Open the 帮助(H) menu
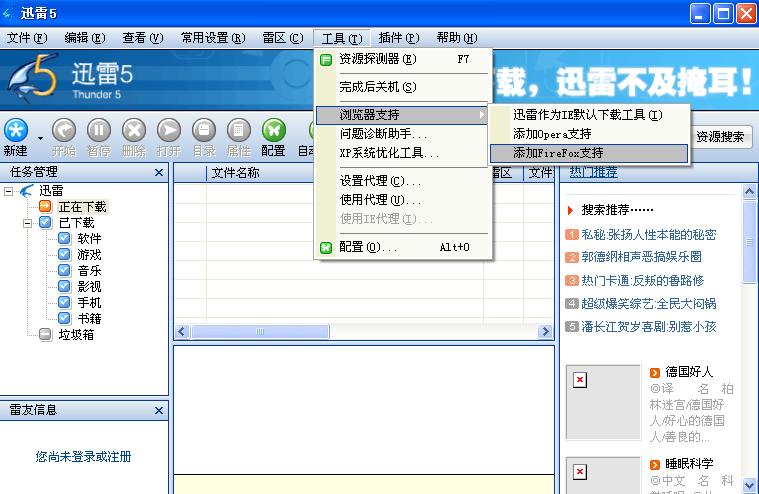 [x=457, y=38]
